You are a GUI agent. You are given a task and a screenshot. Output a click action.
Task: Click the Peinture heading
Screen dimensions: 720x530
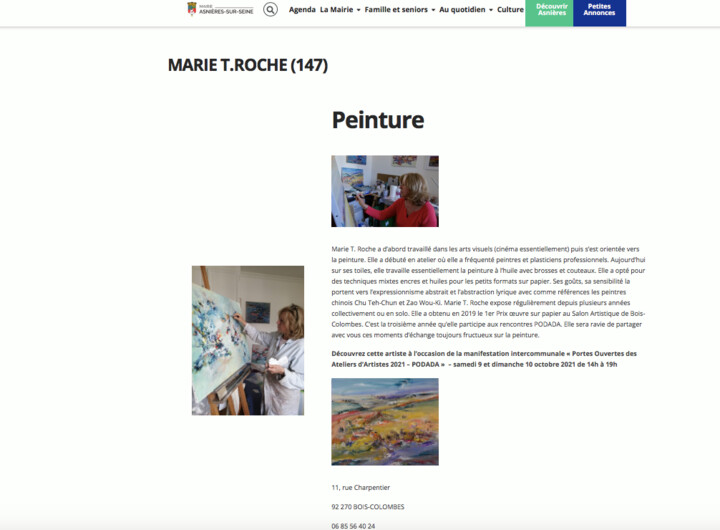pos(378,120)
